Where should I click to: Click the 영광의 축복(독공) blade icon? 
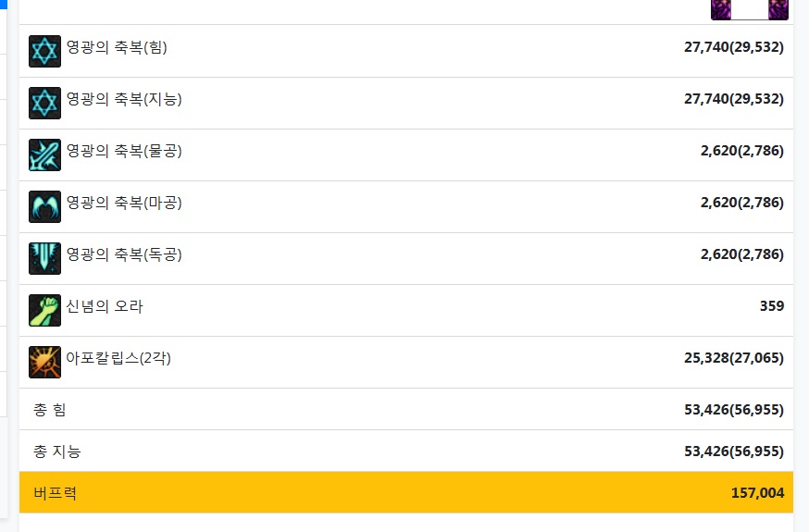(44, 258)
